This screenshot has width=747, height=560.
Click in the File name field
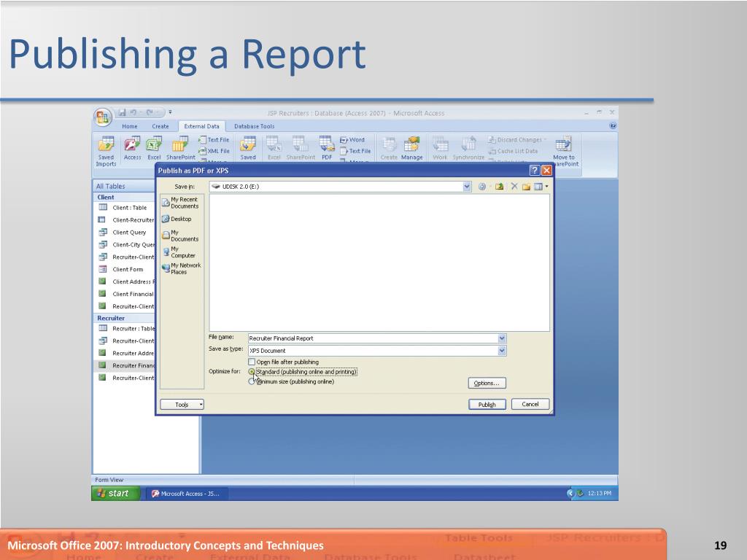pos(373,338)
